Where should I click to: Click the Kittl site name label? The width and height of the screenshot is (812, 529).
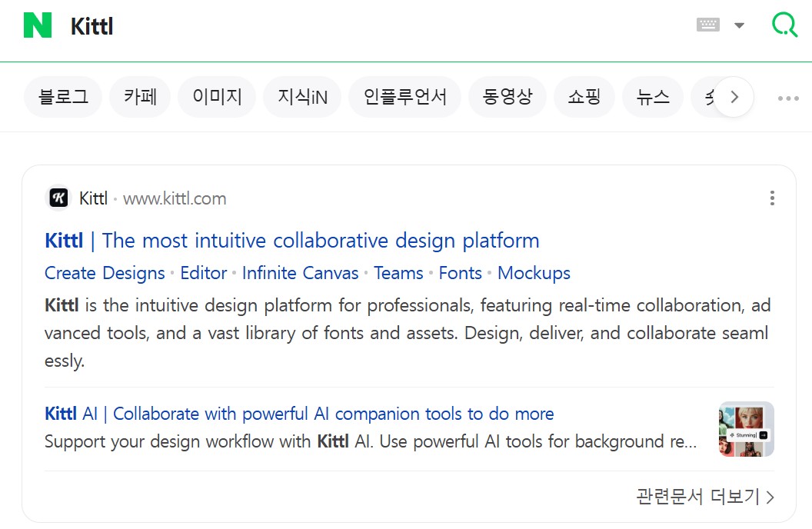click(93, 198)
